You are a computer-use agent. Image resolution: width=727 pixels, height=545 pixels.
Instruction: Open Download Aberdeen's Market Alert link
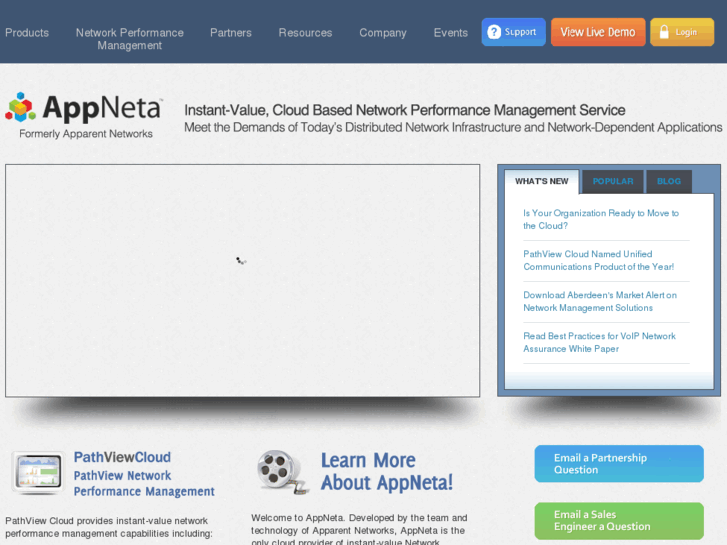pos(600,301)
